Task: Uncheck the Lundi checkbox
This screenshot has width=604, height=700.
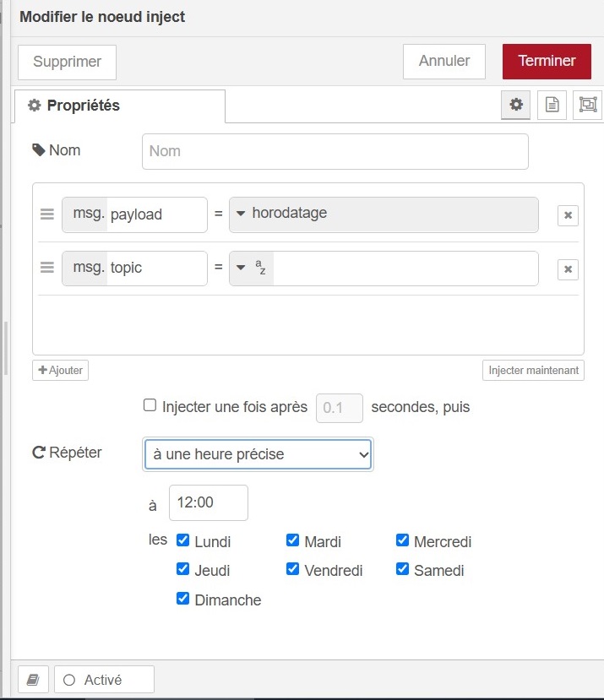Action: click(182, 540)
